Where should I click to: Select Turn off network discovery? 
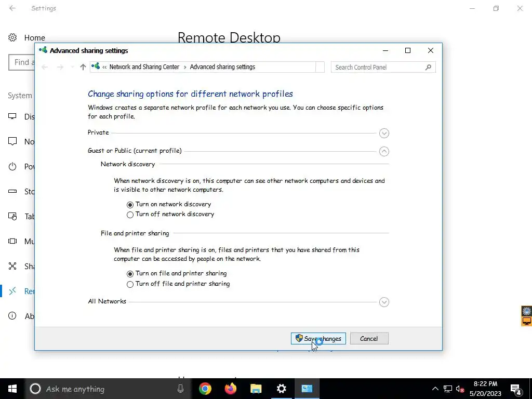point(130,215)
